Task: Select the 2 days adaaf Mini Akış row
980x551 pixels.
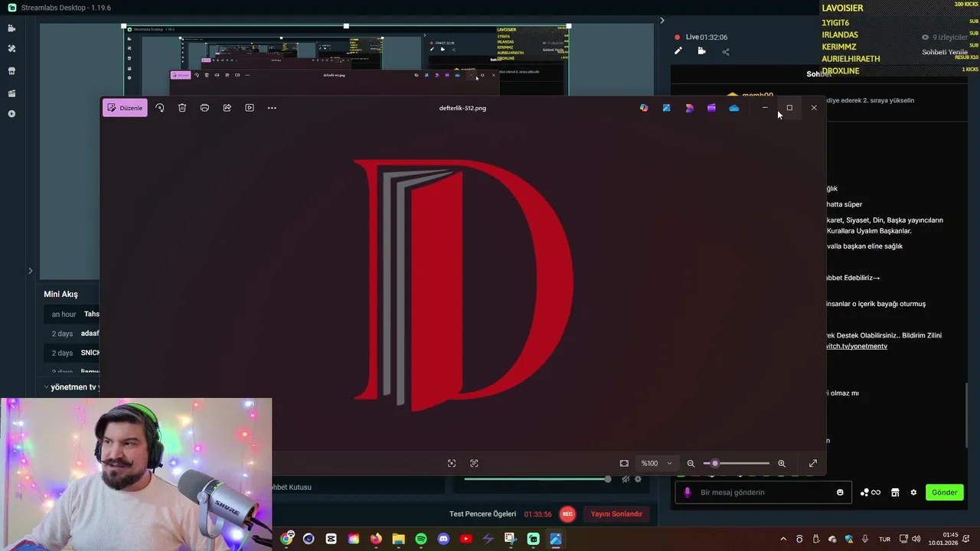Action: [x=72, y=334]
